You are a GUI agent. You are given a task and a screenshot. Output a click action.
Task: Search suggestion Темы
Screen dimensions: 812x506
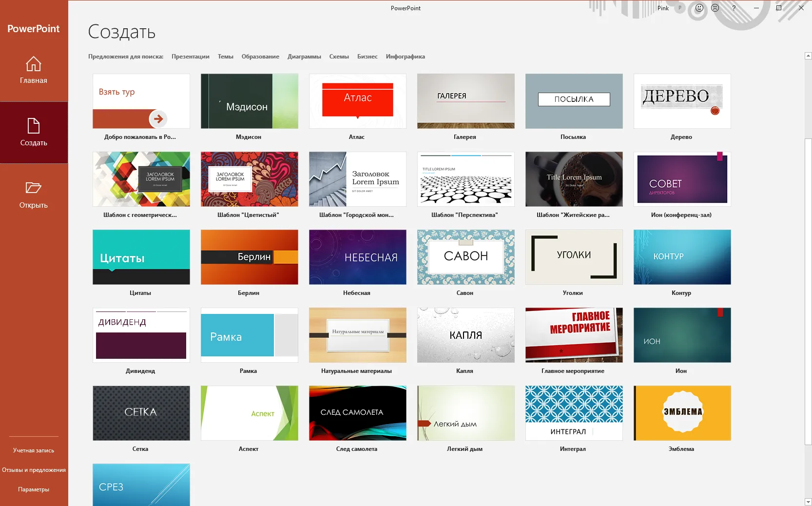coord(226,57)
